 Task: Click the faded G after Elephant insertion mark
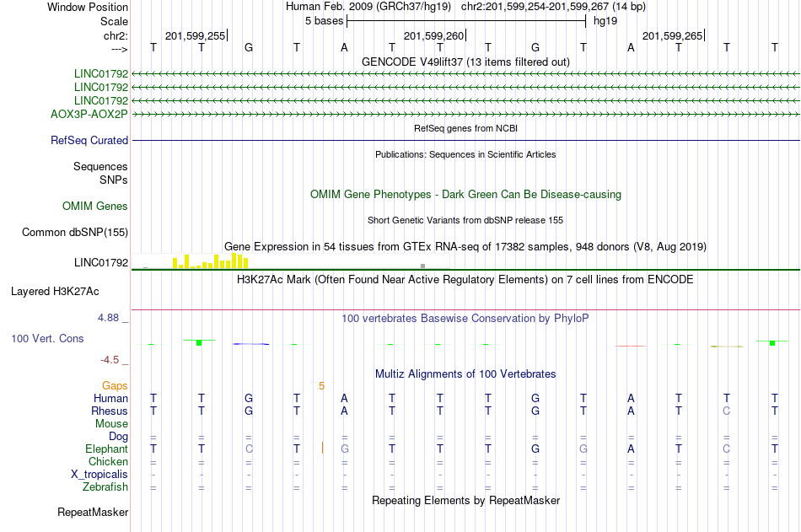tap(345, 449)
